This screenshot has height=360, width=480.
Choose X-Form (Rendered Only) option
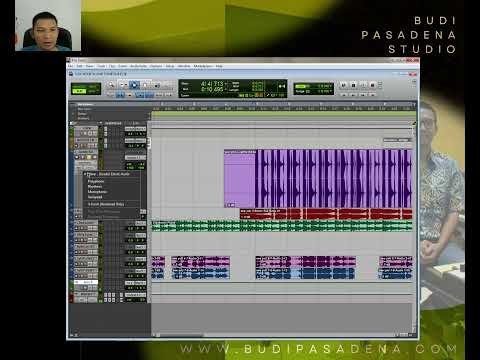click(x=112, y=204)
